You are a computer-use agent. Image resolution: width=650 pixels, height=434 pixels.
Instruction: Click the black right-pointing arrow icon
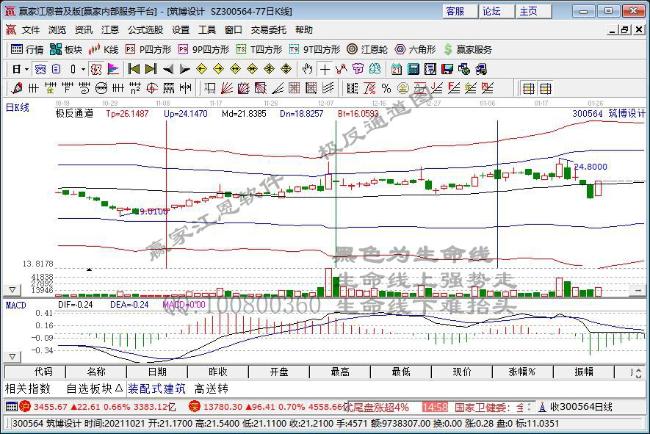184,69
